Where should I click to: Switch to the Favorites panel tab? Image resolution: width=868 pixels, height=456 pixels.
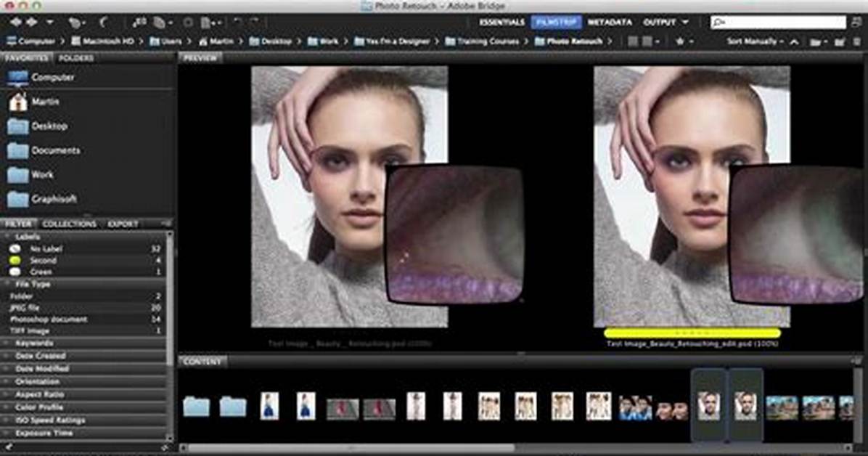pos(26,58)
